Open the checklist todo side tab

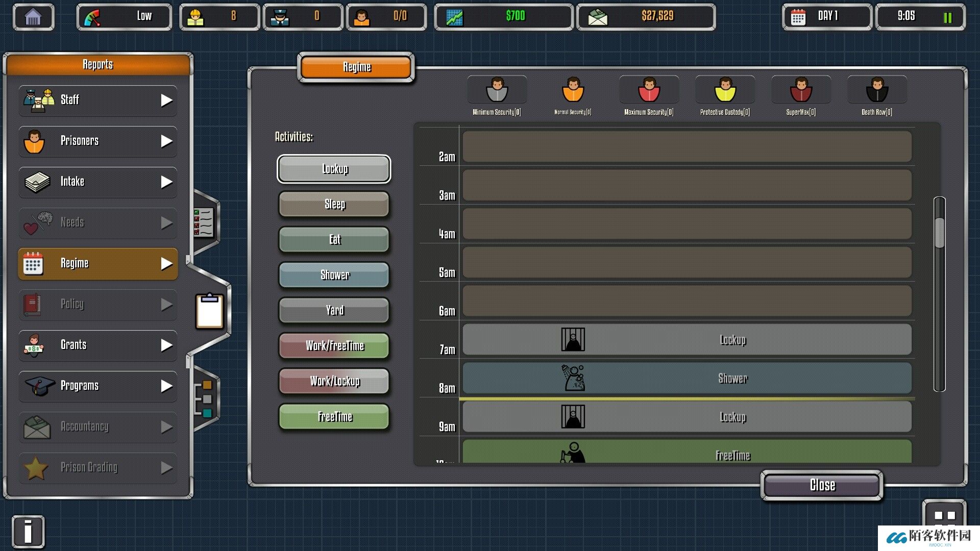(204, 222)
